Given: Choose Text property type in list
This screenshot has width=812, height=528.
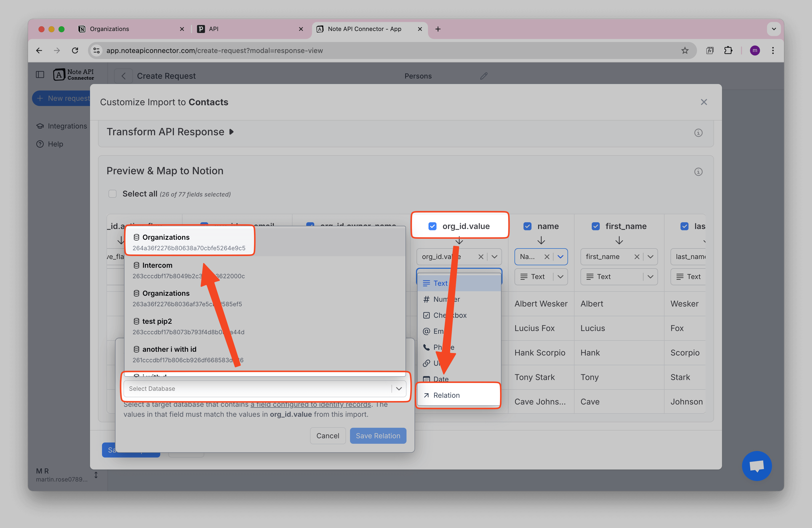Looking at the screenshot, I should [x=459, y=283].
